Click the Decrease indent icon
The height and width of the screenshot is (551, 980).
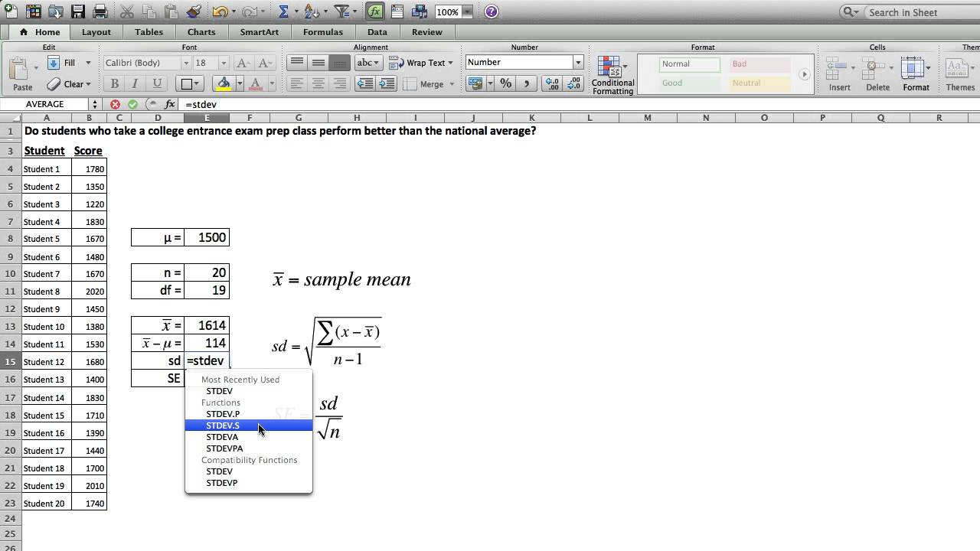point(365,83)
